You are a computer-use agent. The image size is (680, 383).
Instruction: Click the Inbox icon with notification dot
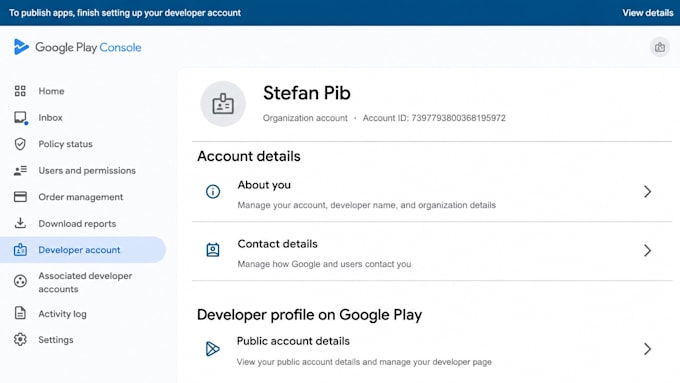pyautogui.click(x=20, y=118)
